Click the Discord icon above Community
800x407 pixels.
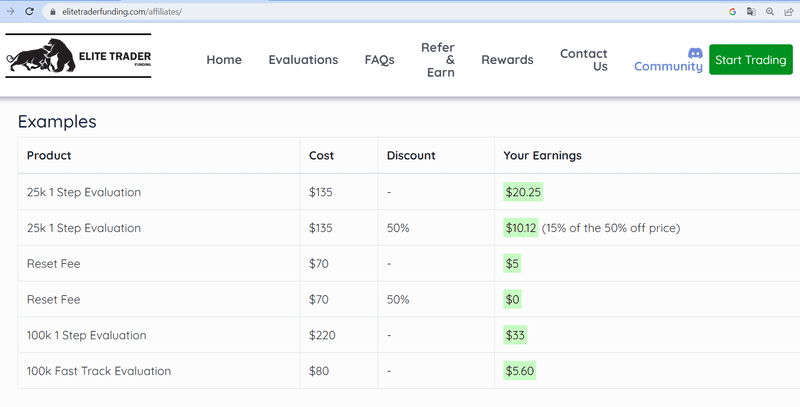(x=695, y=53)
